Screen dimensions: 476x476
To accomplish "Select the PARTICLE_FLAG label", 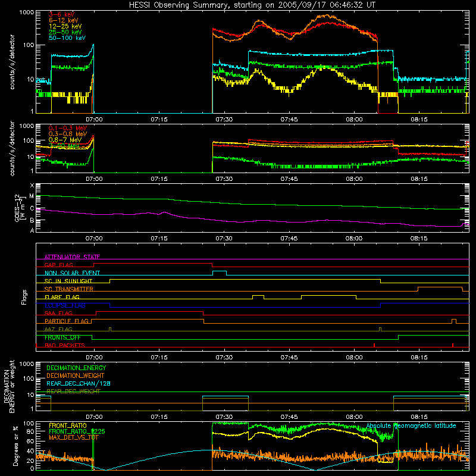I will (67, 321).
